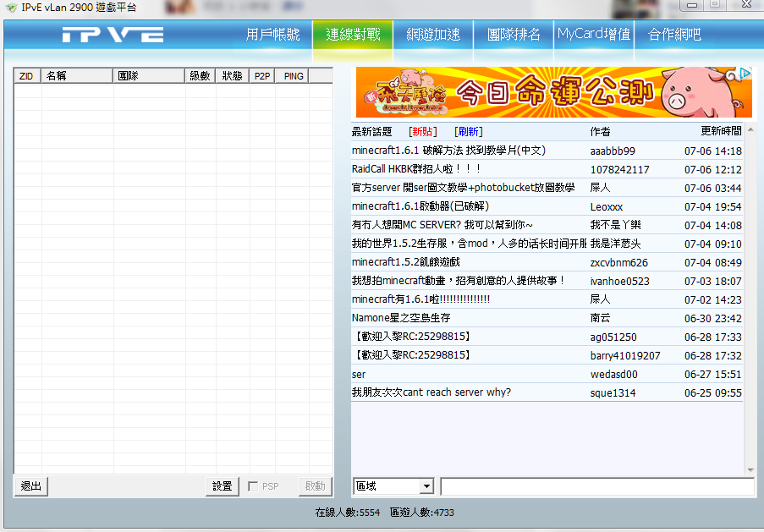Open topic RaidCall HKBK群招人啦
Image resolution: width=764 pixels, height=532 pixels.
[416, 169]
